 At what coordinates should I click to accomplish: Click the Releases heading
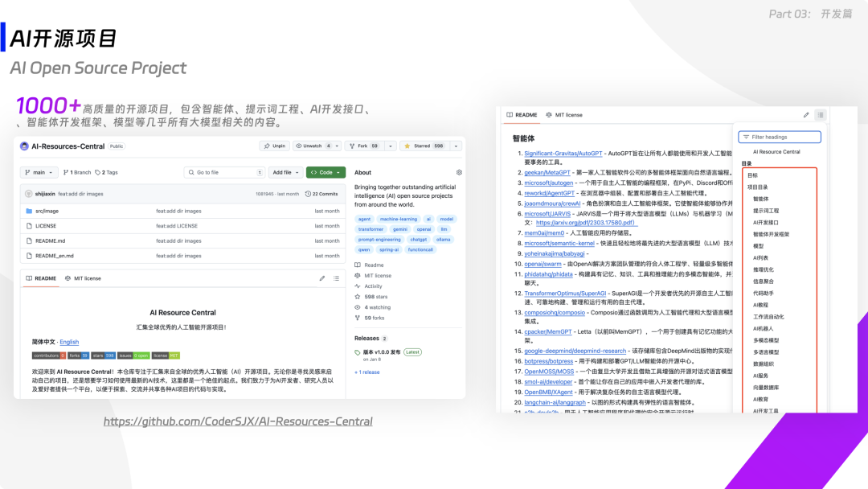pos(366,339)
